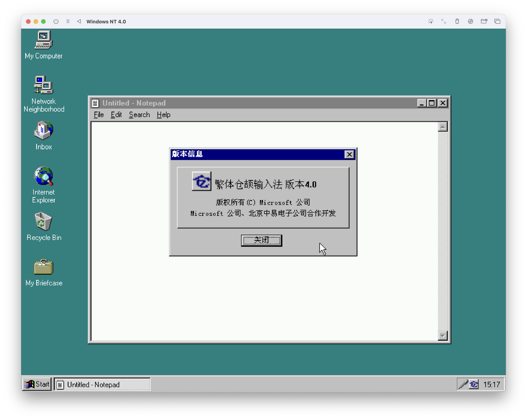The width and height of the screenshot is (527, 420).
Task: Open the Notepad Edit menu
Action: (x=116, y=115)
